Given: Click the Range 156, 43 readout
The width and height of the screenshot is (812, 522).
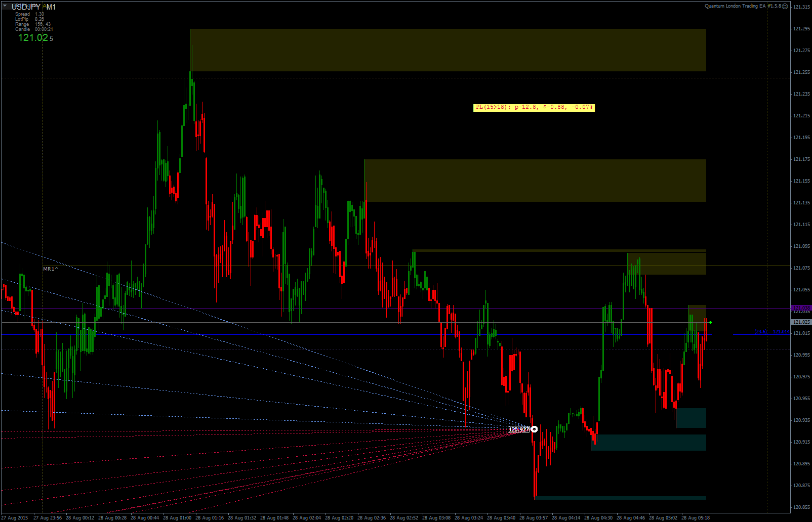Looking at the screenshot, I should pyautogui.click(x=33, y=24).
